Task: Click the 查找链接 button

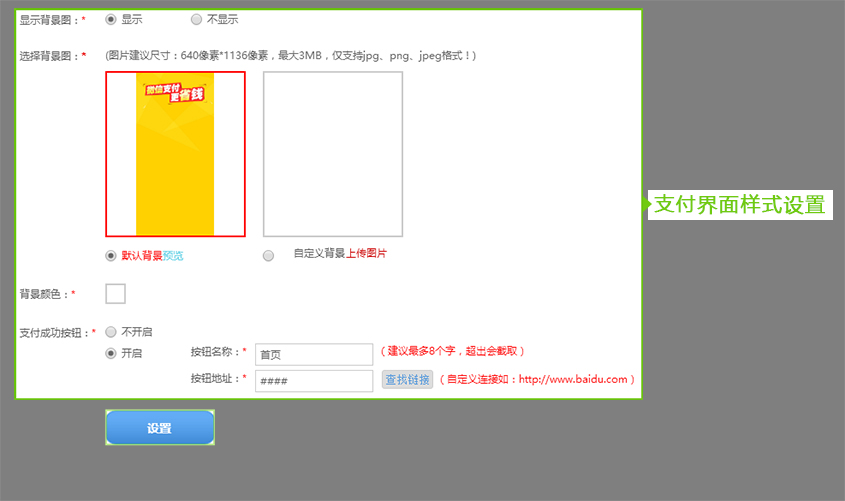Action: [407, 380]
